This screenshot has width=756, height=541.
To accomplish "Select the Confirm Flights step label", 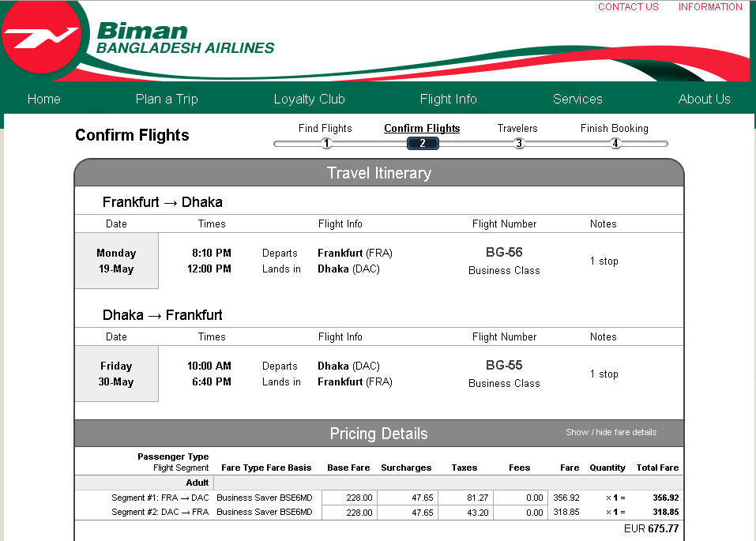I will click(x=422, y=128).
